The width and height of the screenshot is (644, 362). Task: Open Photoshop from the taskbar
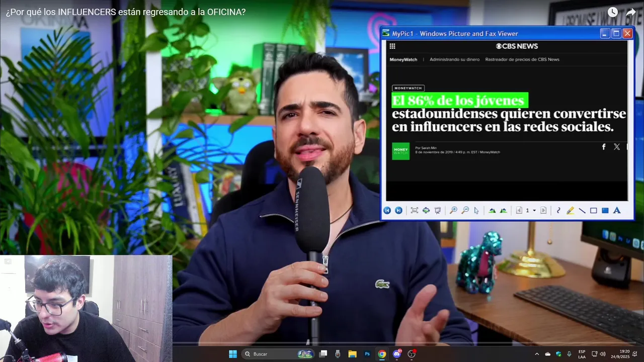pyautogui.click(x=367, y=354)
